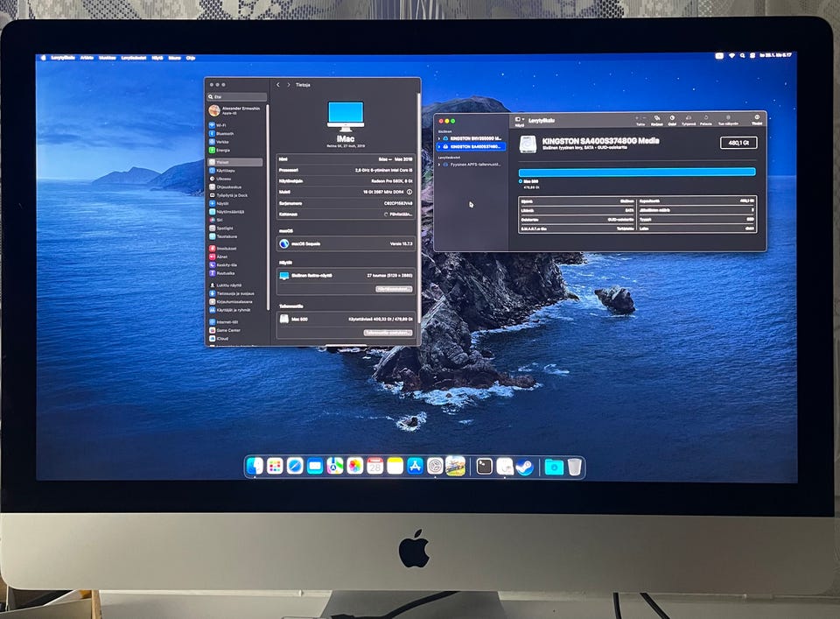
Task: Open the game icon next to Settings in Dock
Action: (x=455, y=467)
